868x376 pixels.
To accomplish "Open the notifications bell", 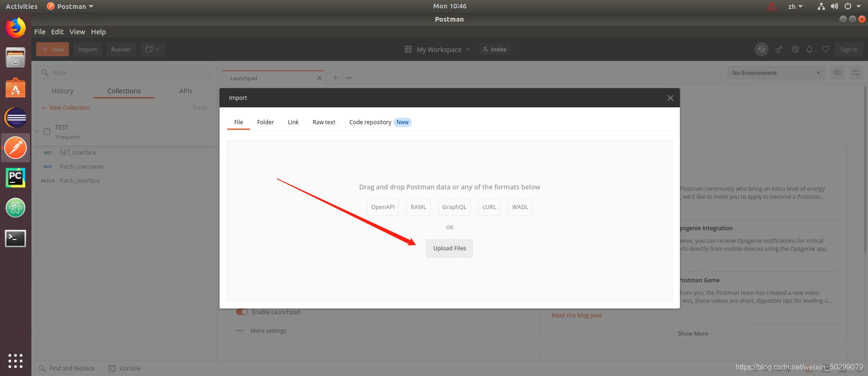I will (809, 49).
